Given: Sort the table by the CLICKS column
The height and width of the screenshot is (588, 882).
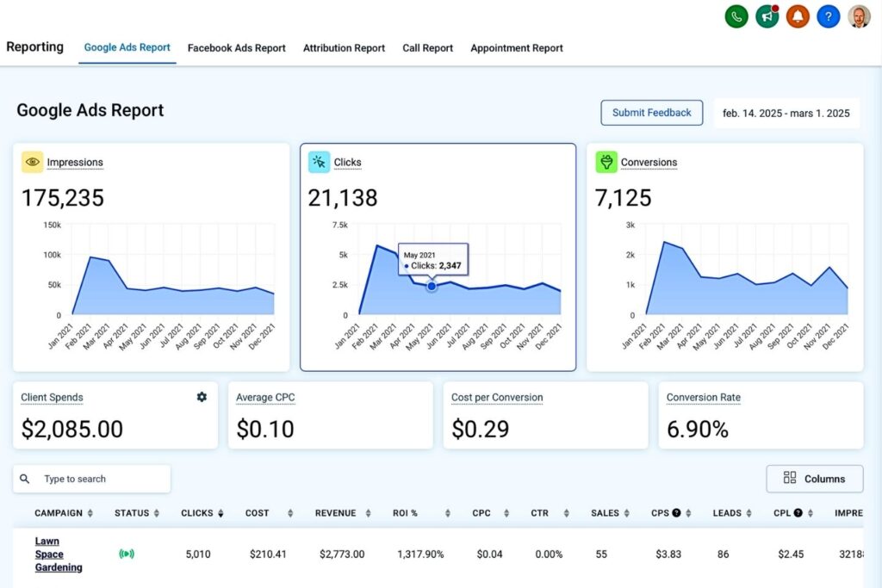Looking at the screenshot, I should click(x=219, y=512).
